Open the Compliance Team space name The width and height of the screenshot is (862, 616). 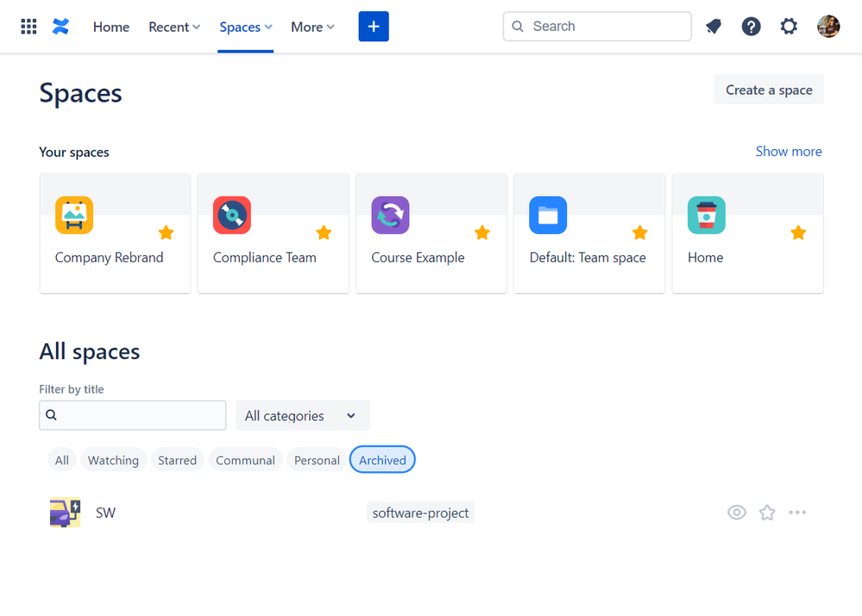pos(264,258)
